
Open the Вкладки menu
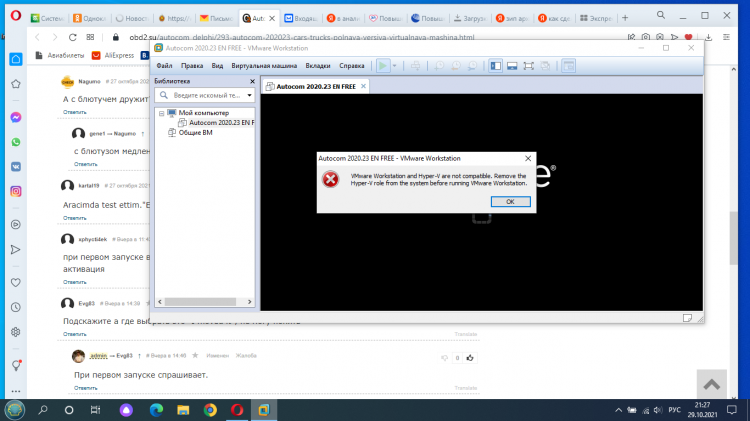(x=317, y=65)
